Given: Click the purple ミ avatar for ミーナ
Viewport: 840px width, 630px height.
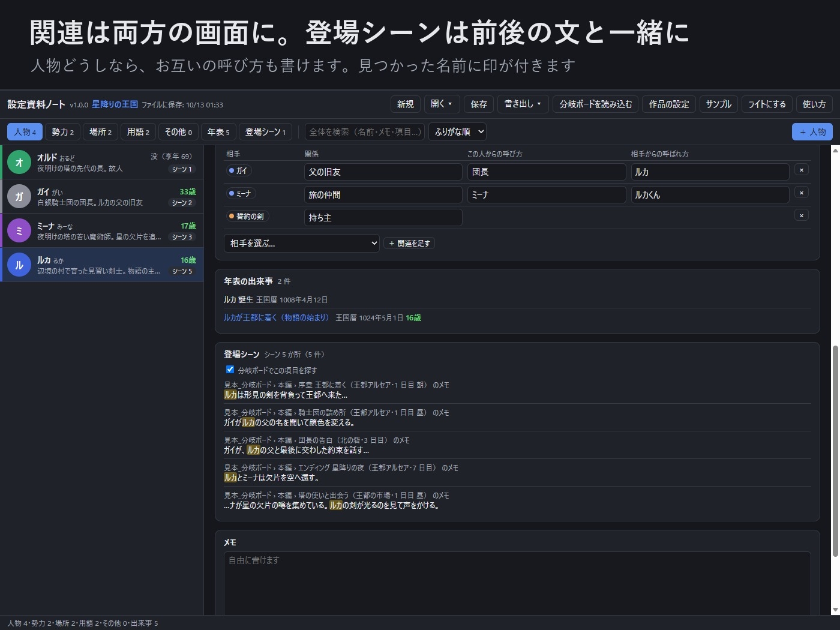Looking at the screenshot, I should pyautogui.click(x=19, y=230).
